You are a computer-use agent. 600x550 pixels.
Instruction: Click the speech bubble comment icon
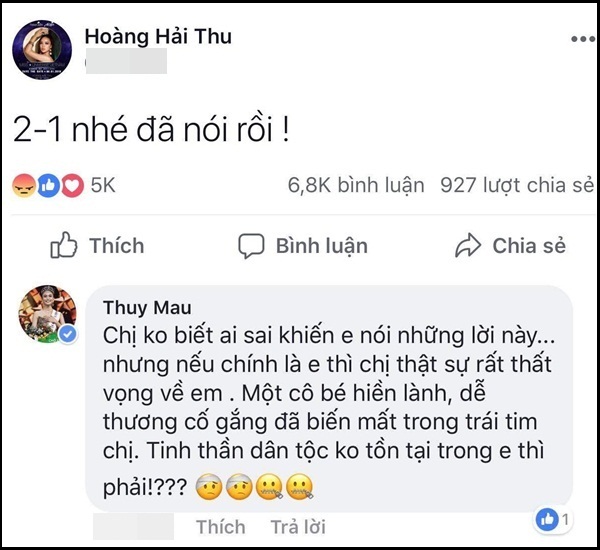point(251,246)
